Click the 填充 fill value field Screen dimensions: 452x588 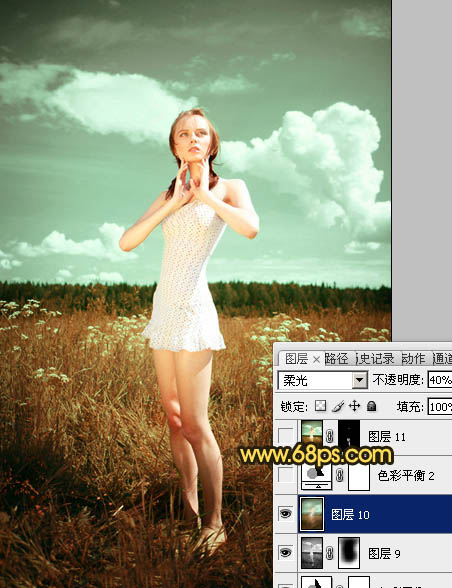tap(440, 406)
